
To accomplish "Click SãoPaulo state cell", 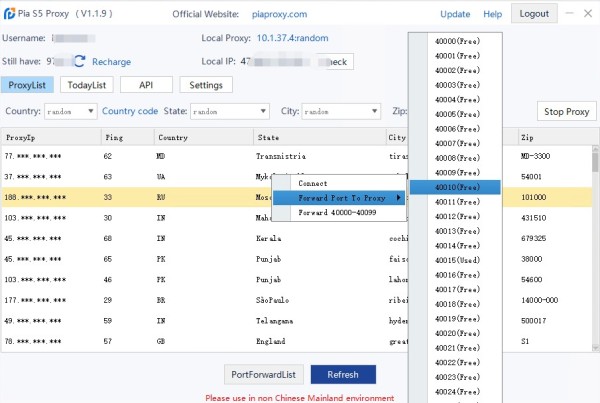I will point(272,300).
